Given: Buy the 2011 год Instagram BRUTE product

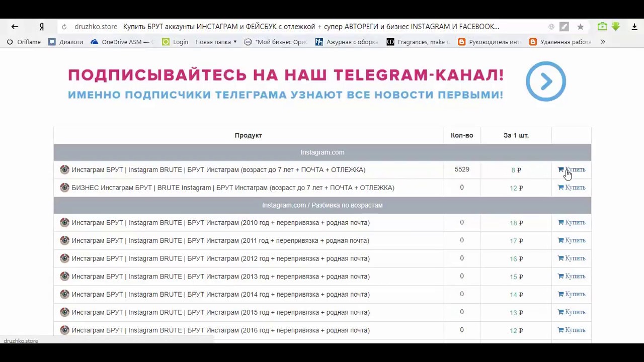Looking at the screenshot, I should click(572, 240).
